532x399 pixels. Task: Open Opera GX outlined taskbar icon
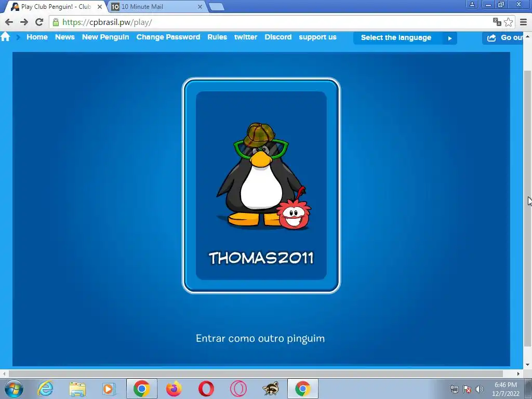(238, 389)
